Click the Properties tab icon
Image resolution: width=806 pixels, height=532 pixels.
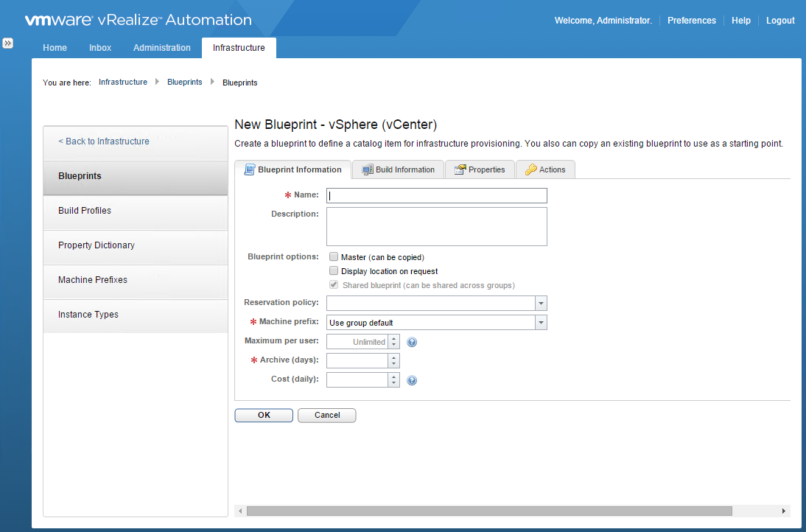[x=460, y=169]
